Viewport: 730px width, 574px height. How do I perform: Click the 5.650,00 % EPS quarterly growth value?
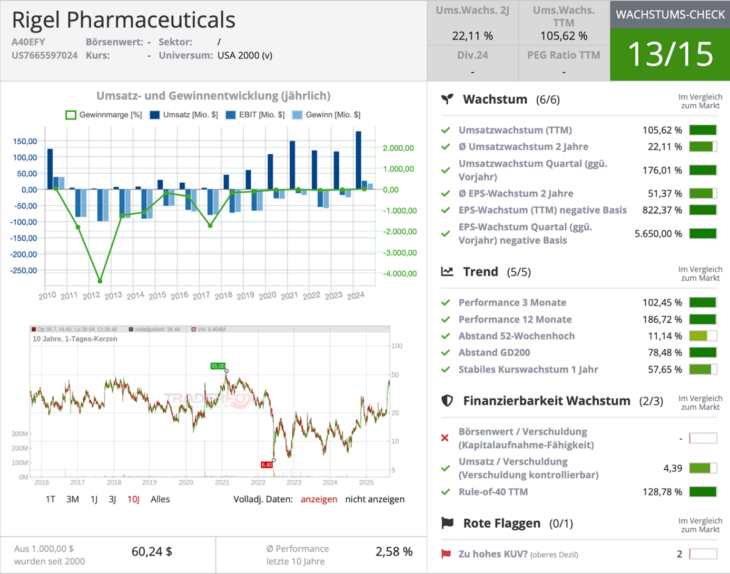click(x=658, y=233)
